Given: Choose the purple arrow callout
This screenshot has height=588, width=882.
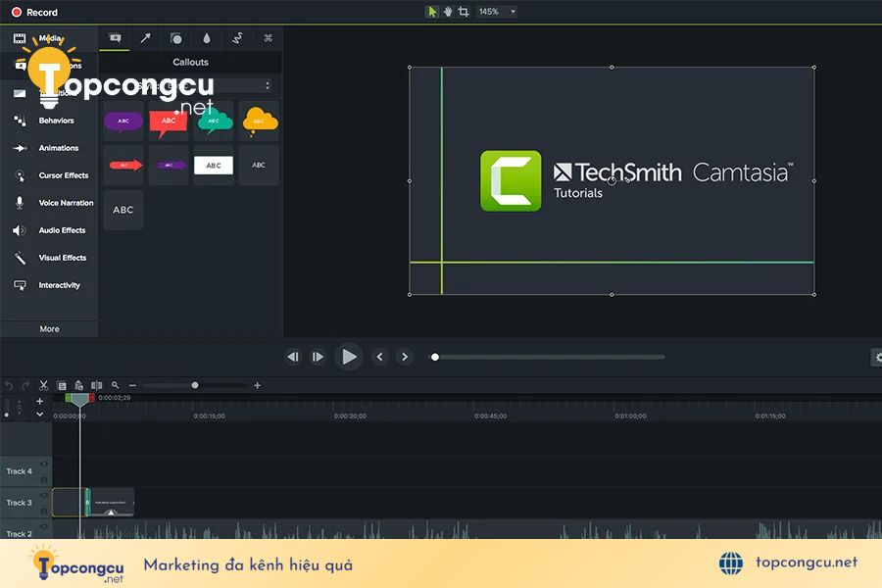Looking at the screenshot, I should click(x=169, y=166).
